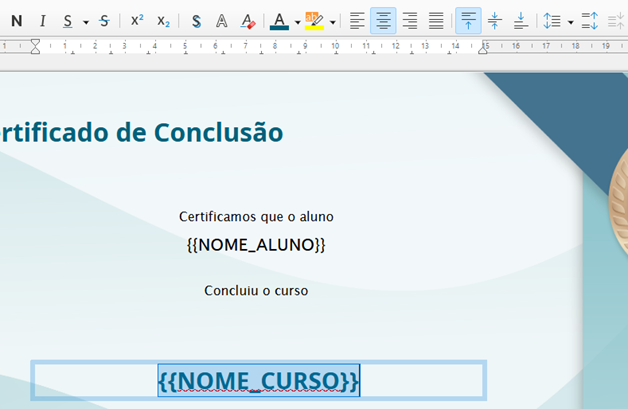This screenshot has height=409, width=628.
Task: Apply yellow highlighting color
Action: 314,21
